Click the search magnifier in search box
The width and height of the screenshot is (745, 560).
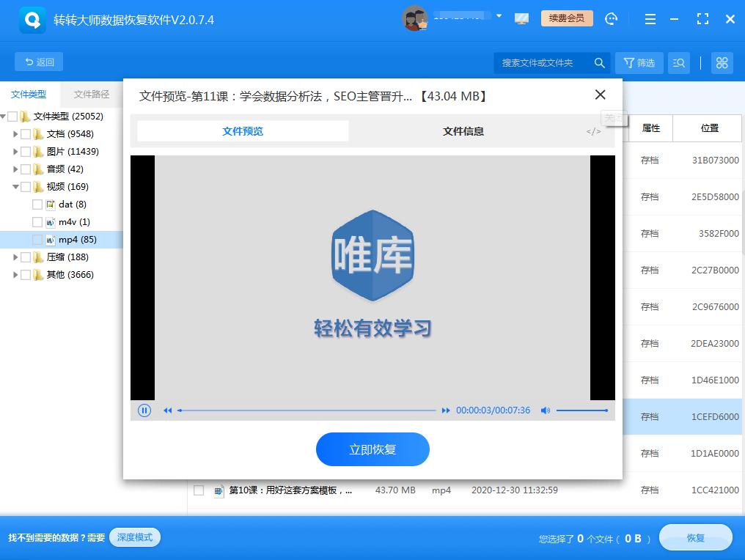[599, 62]
